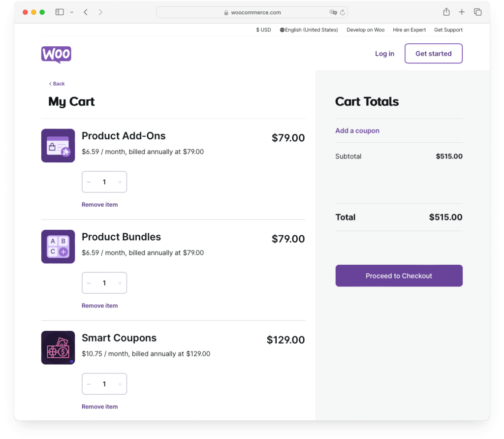
Task: Open Develop on Woo link
Action: click(366, 30)
